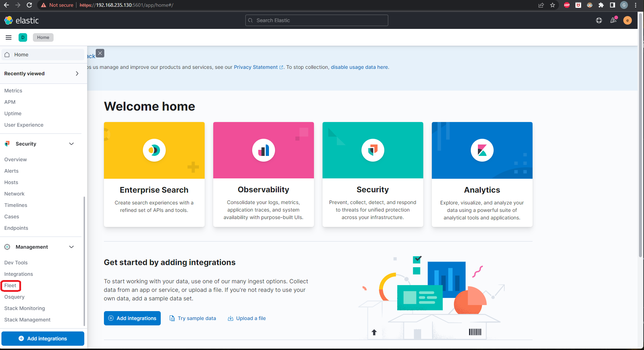Click Try sample data link
Image resolution: width=644 pixels, height=350 pixels.
193,318
